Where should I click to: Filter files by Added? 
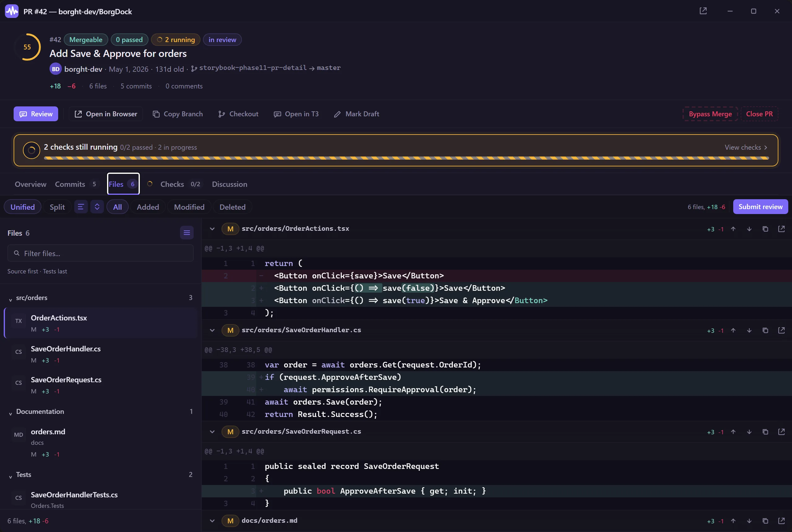pyautogui.click(x=148, y=207)
